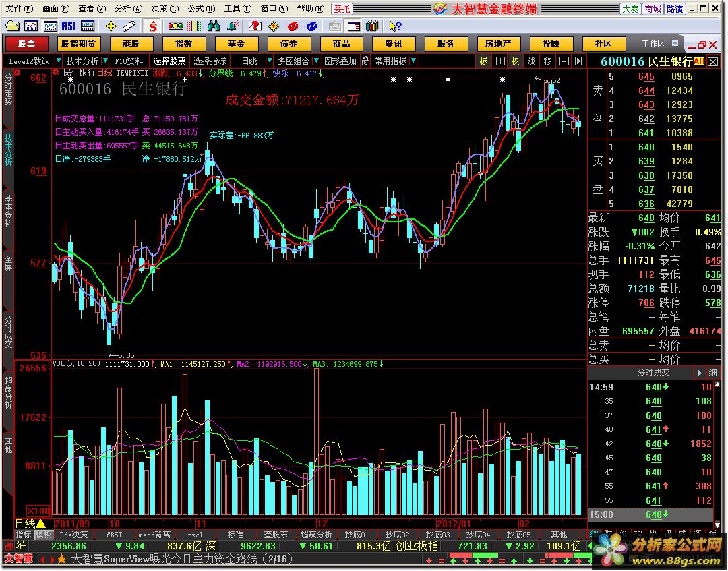Open the 公式(U) menu

tap(201, 8)
